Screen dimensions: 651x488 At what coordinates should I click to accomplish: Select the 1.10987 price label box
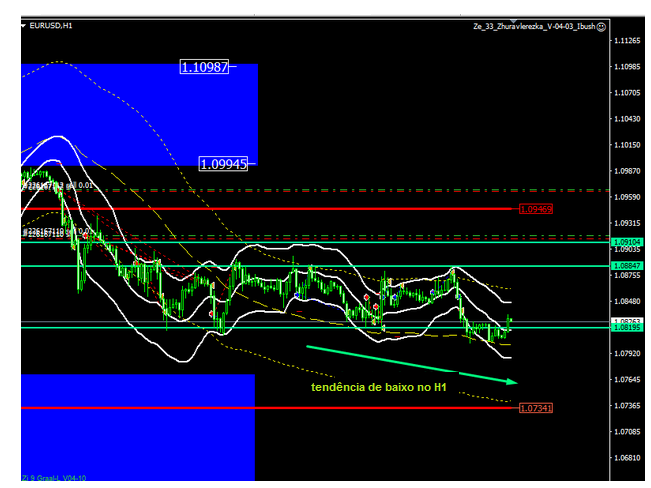(x=205, y=67)
